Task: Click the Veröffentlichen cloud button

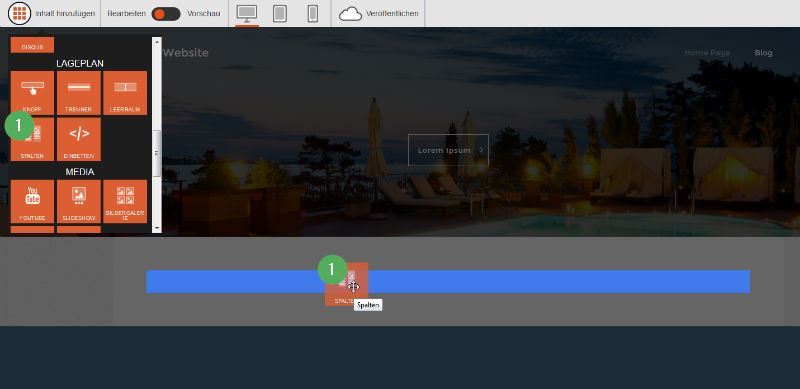Action: [x=379, y=14]
